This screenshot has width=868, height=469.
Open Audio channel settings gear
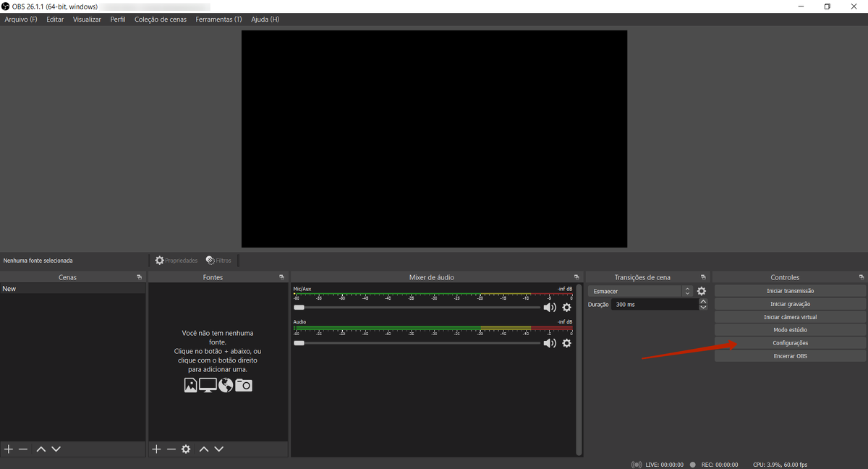567,343
